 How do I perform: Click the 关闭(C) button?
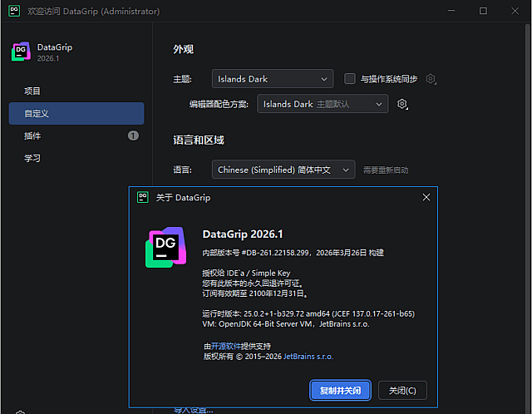[402, 390]
